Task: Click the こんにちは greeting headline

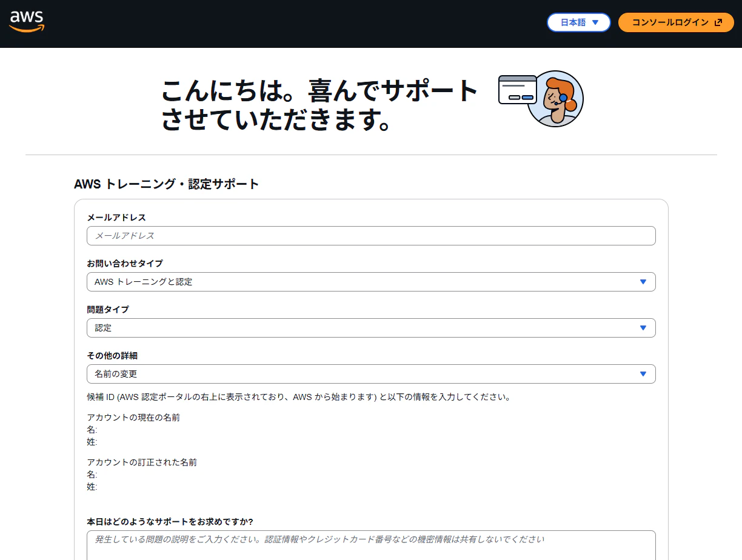Action: coord(320,105)
